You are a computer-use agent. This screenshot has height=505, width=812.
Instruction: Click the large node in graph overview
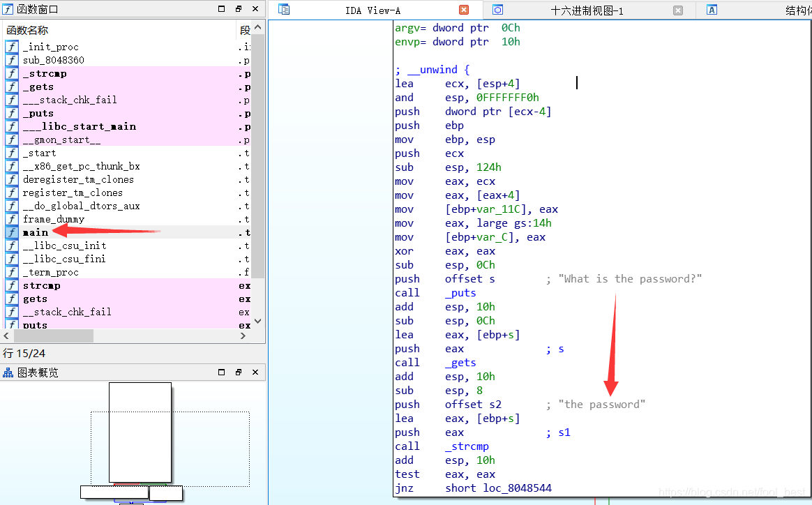(x=140, y=432)
